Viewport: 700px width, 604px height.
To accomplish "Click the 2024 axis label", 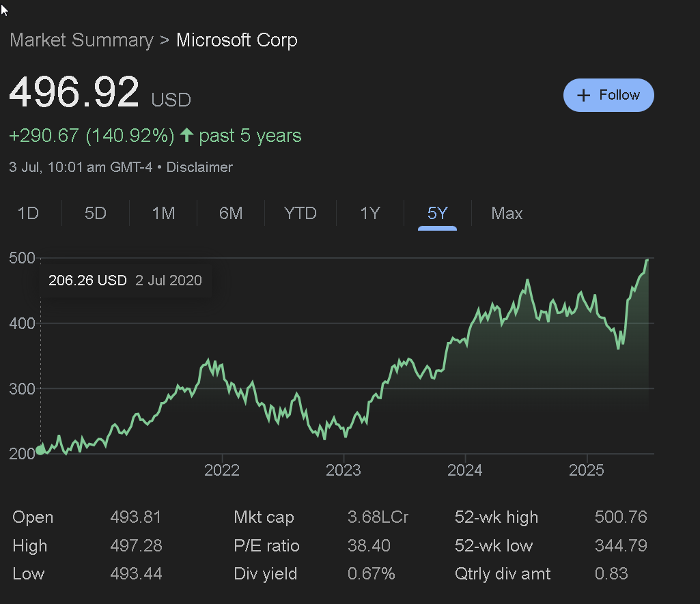I will [465, 470].
